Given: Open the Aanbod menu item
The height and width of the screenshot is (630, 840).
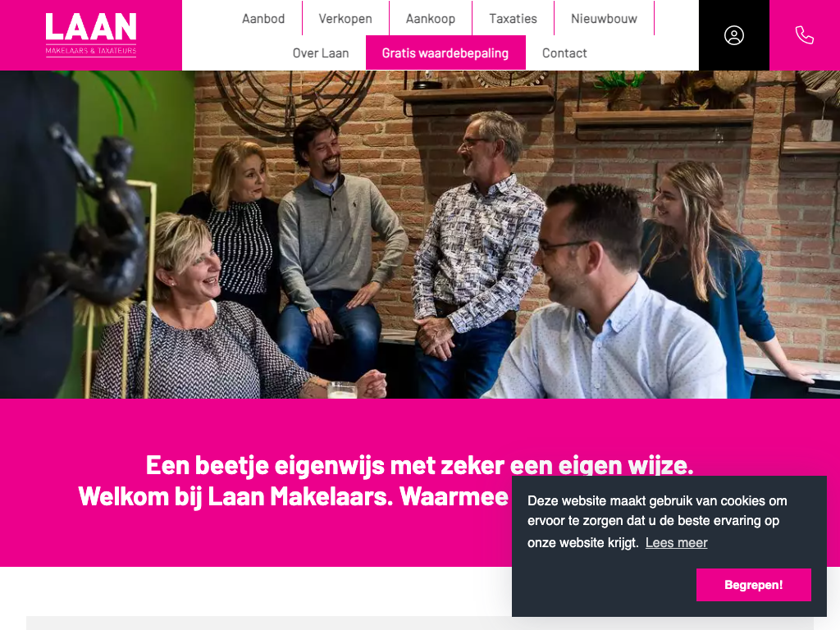Looking at the screenshot, I should coord(263,19).
